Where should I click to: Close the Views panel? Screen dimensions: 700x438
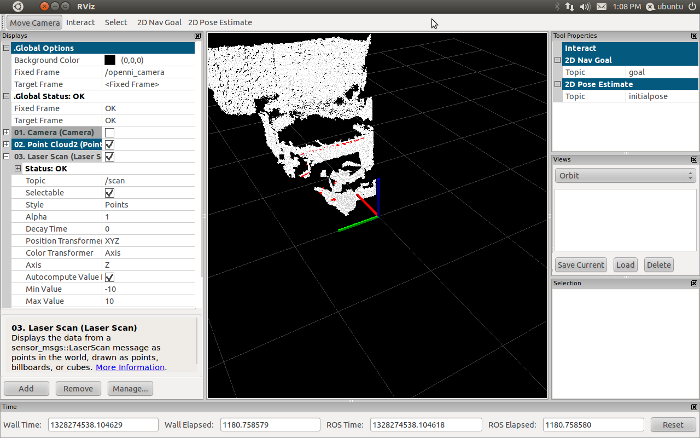[x=693, y=159]
